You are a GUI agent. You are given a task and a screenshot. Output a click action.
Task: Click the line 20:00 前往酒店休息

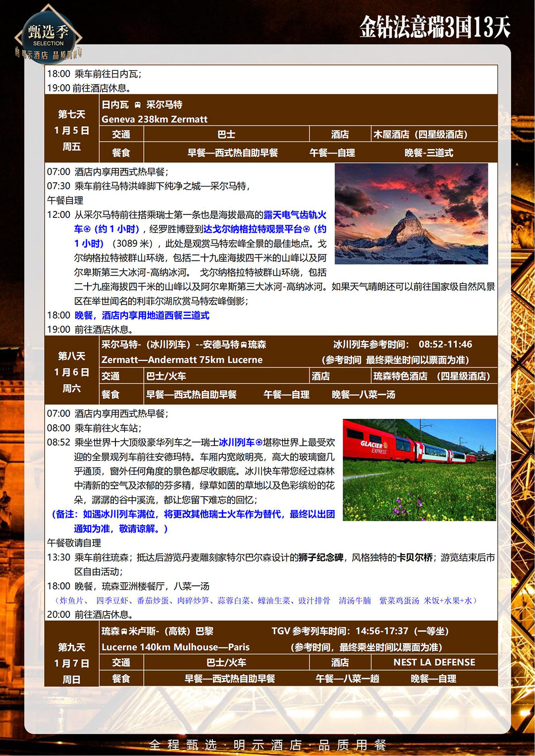[90, 615]
